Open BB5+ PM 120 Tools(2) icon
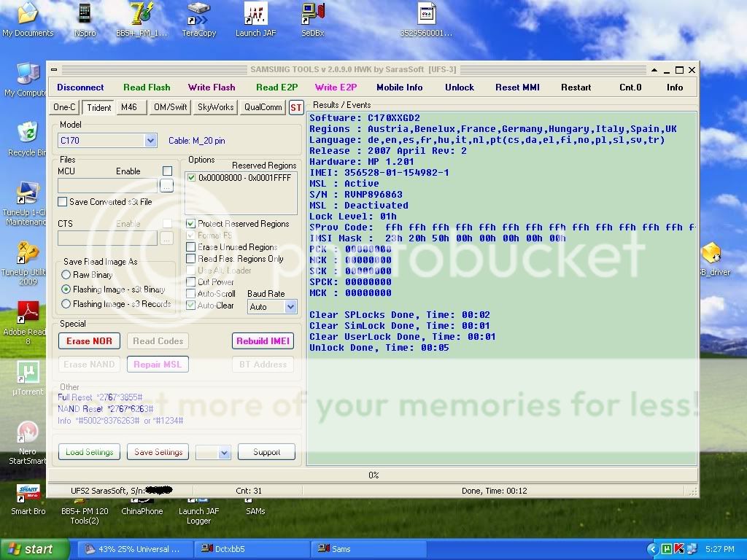Image resolution: width=747 pixels, height=560 pixels. [x=85, y=512]
